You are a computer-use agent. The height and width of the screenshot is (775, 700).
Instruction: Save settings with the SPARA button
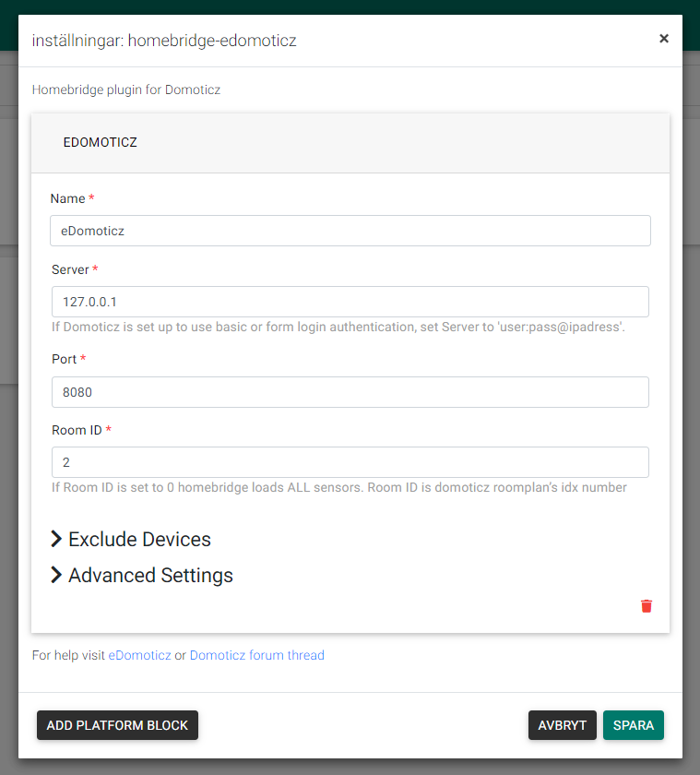pos(634,725)
